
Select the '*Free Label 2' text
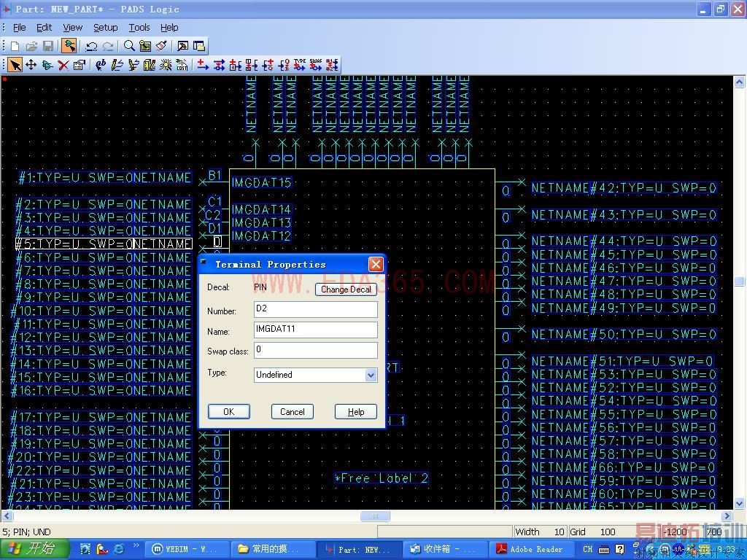(381, 478)
